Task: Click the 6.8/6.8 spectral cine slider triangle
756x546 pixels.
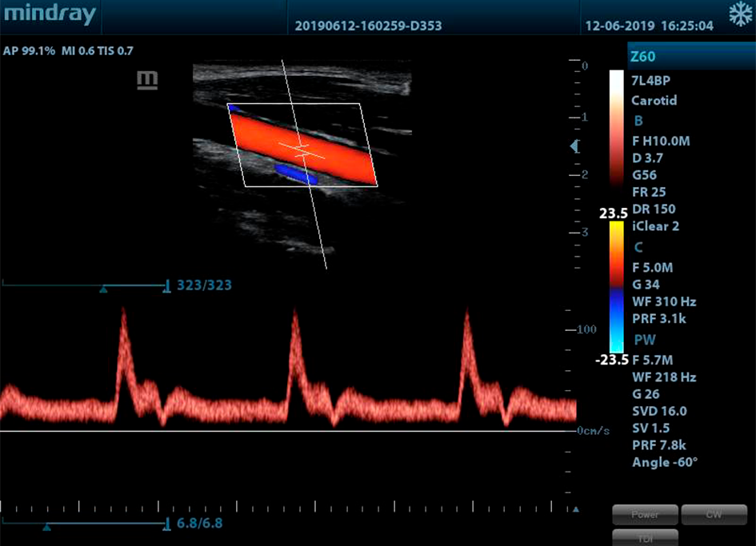Action: coord(46,528)
